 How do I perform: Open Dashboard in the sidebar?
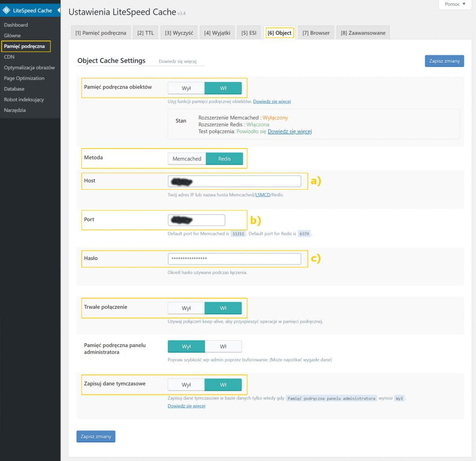coord(16,25)
